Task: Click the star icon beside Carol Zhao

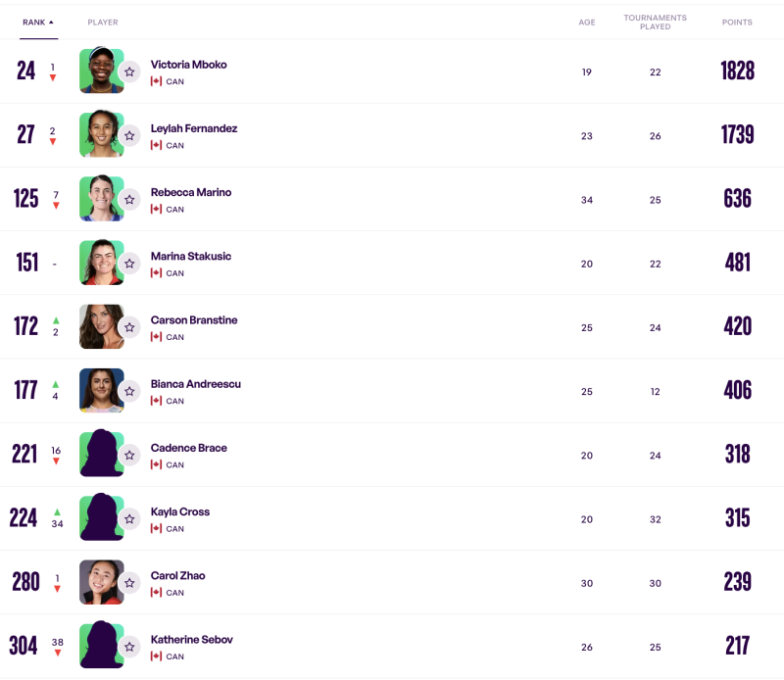Action: pyautogui.click(x=129, y=583)
